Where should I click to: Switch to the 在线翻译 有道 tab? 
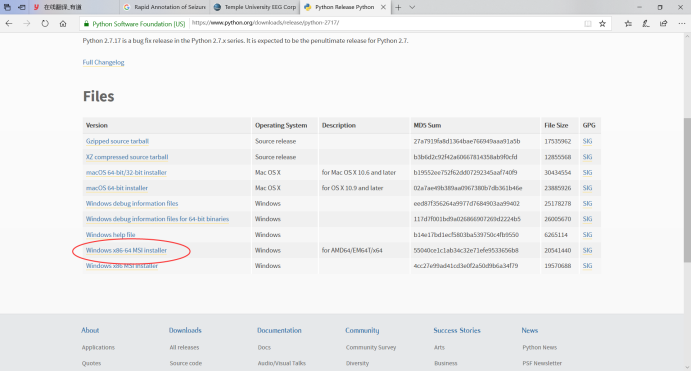pos(74,7)
